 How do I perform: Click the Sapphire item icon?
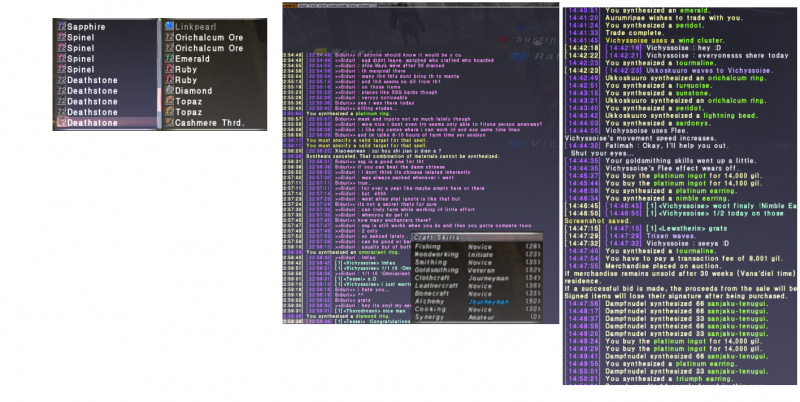pyautogui.click(x=62, y=27)
